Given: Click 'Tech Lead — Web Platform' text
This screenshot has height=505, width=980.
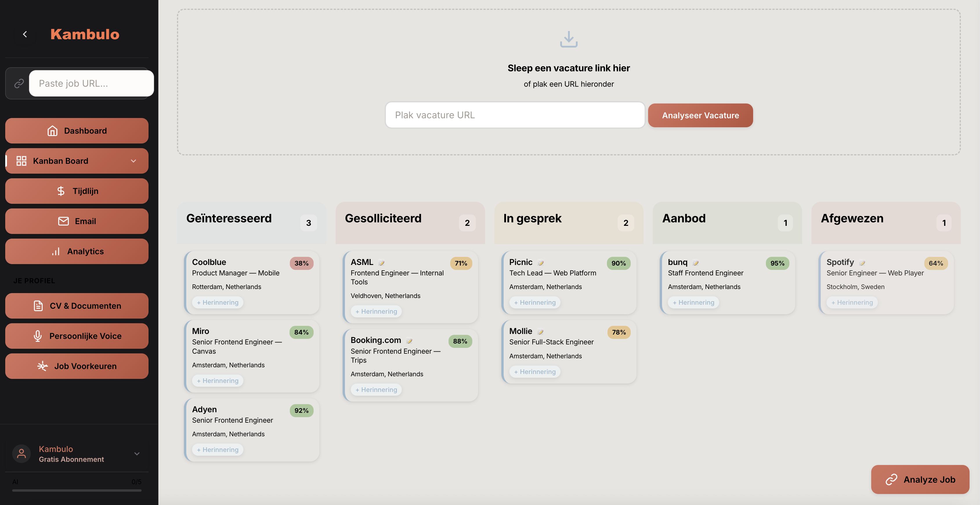Looking at the screenshot, I should coord(552,273).
